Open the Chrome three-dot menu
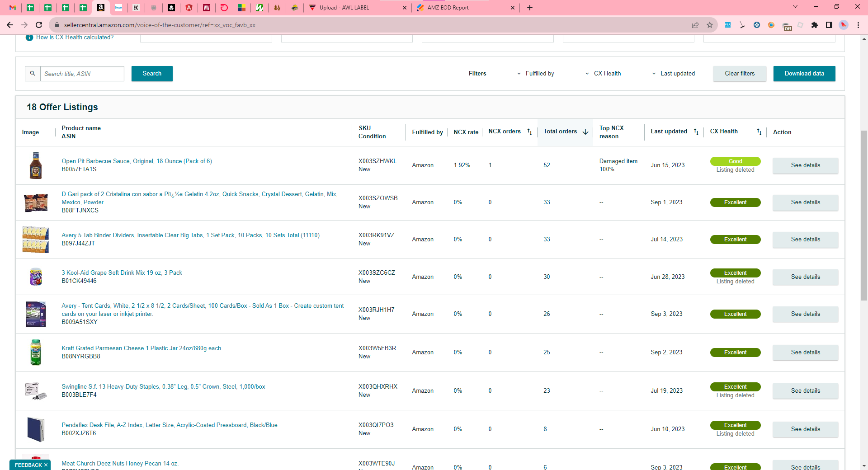This screenshot has height=470, width=868. pos(858,25)
